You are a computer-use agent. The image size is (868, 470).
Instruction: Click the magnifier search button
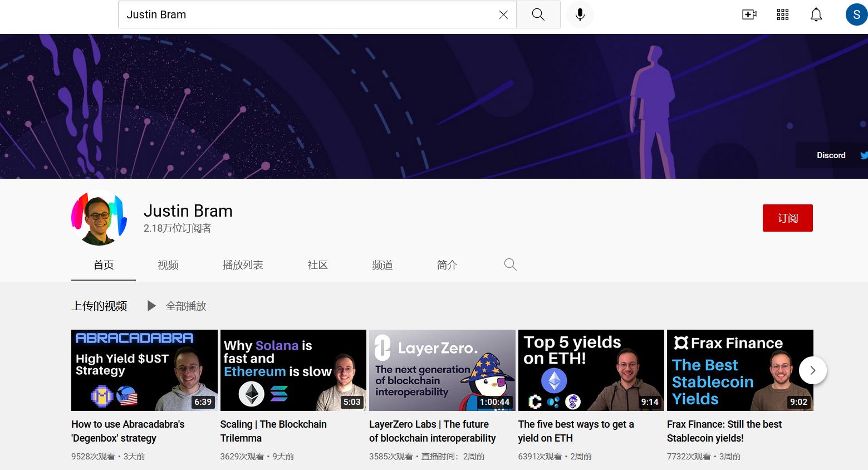538,14
